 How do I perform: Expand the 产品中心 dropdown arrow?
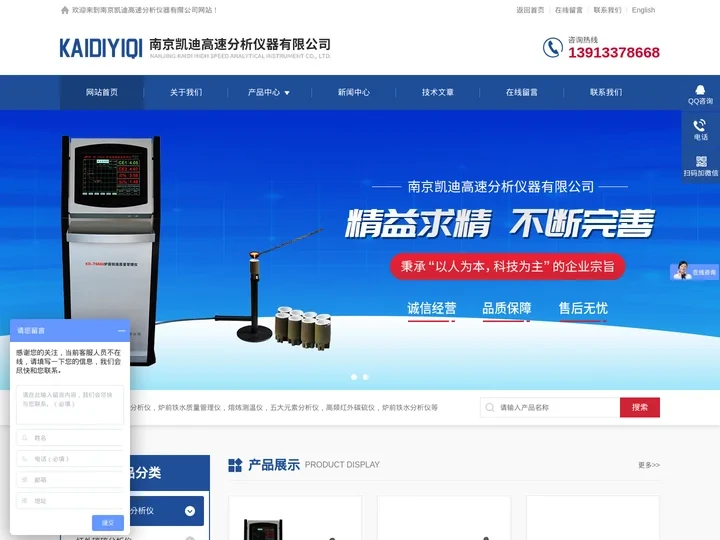click(287, 93)
